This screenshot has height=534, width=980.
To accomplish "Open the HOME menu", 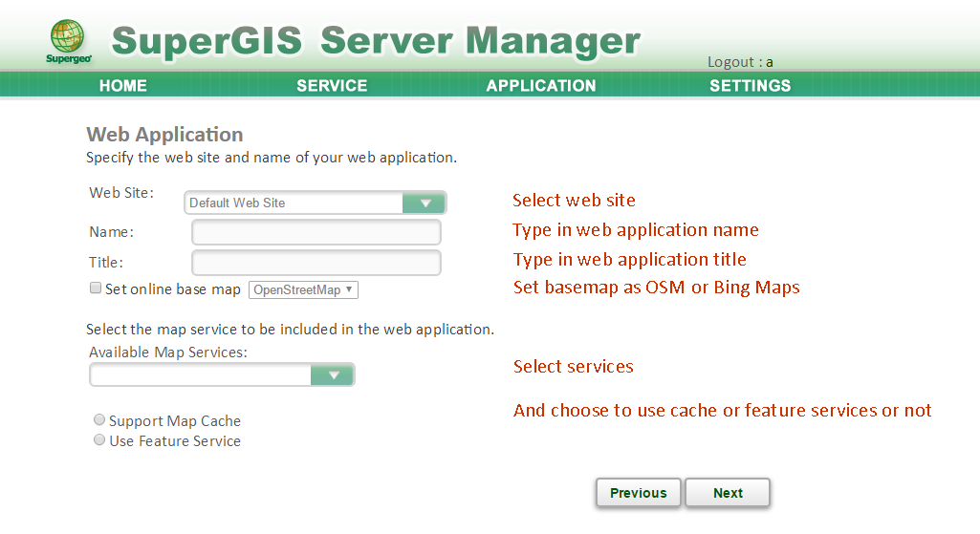I will pyautogui.click(x=123, y=86).
